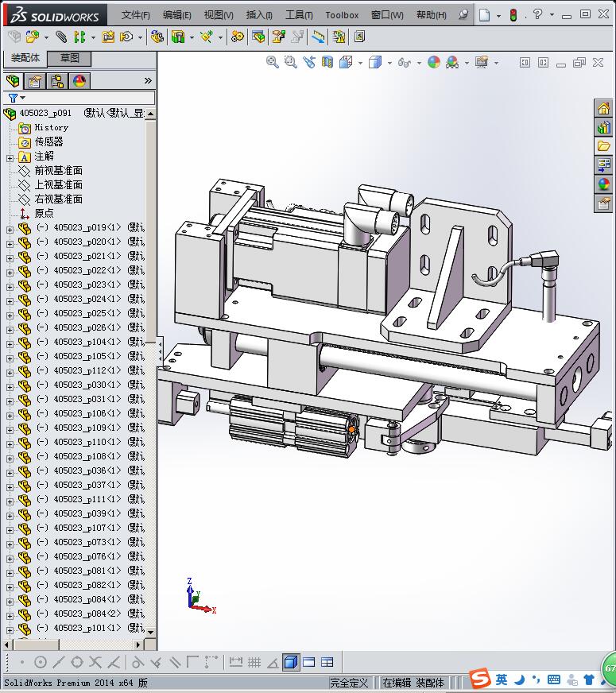The image size is (616, 693).
Task: Click the tree scrollbar down arrow
Action: 151,633
